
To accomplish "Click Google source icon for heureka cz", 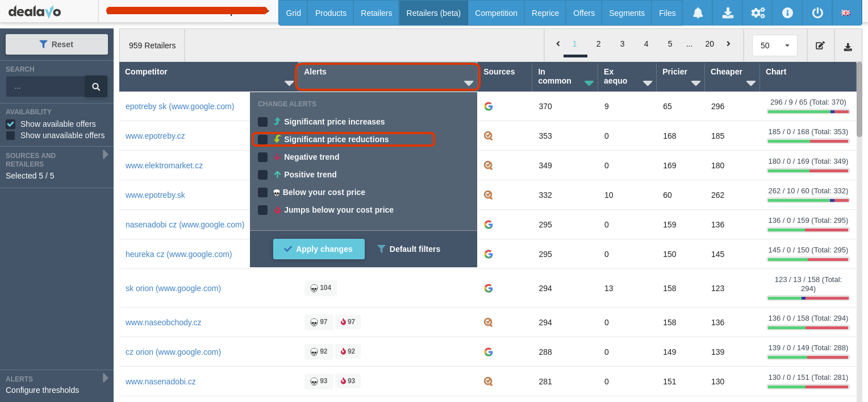I will (x=488, y=254).
